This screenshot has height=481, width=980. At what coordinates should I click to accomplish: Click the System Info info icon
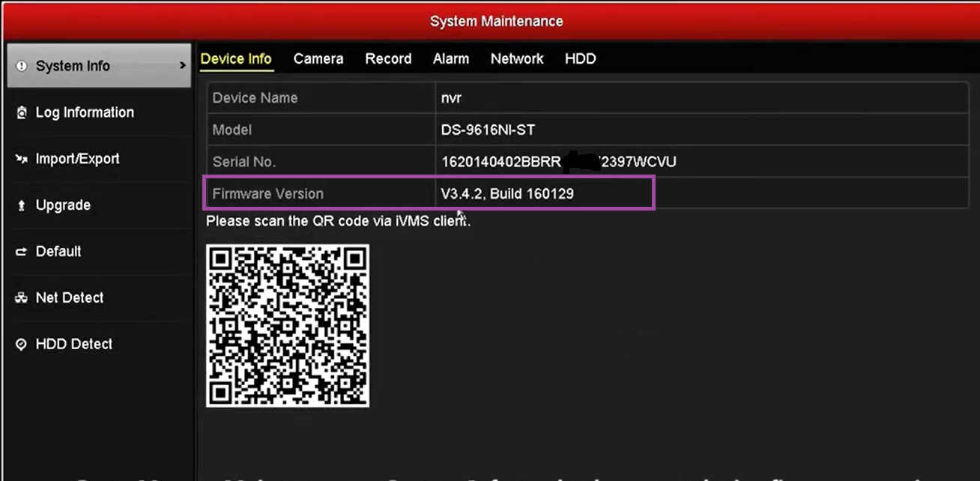coord(21,65)
